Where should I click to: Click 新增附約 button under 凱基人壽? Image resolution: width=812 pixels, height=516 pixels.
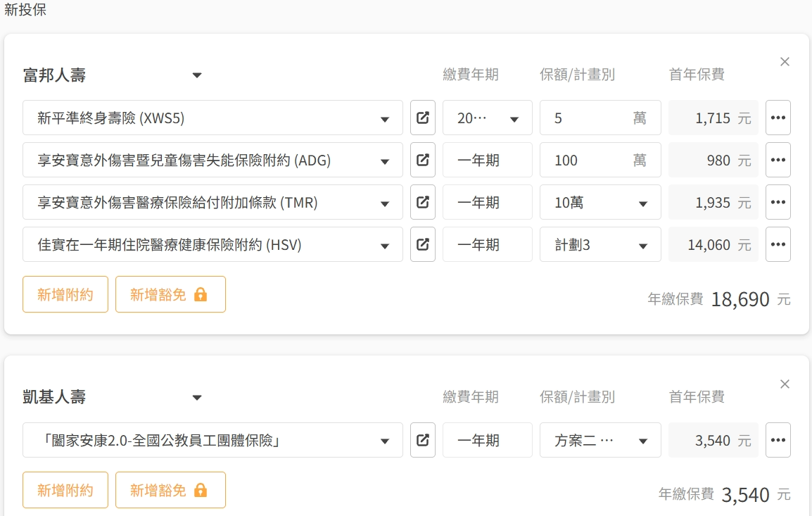point(65,489)
